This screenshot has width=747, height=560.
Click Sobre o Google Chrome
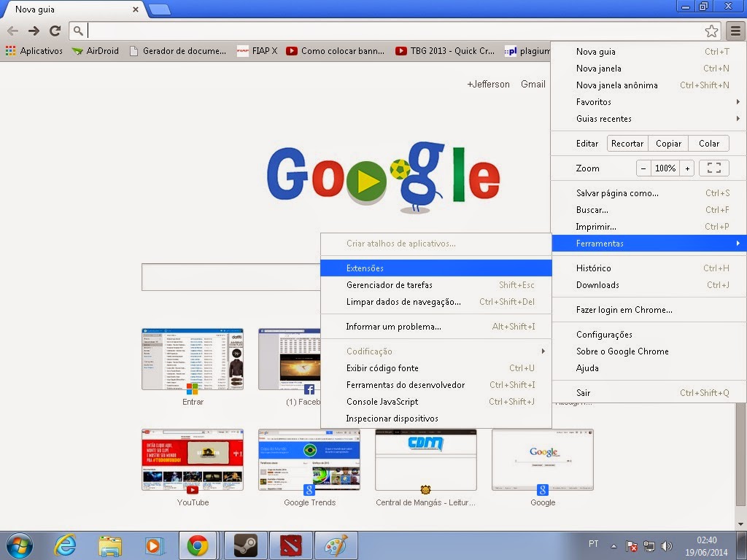click(x=649, y=351)
